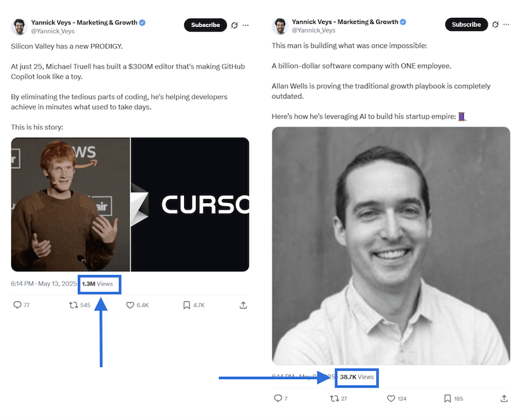Image resolution: width=528 pixels, height=420 pixels.
Task: Like the one-employee company post
Action: [391, 398]
